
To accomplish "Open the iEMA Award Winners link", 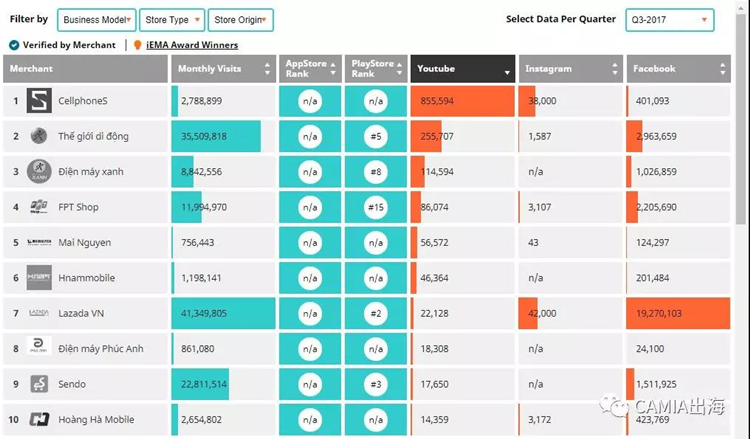I will coord(192,45).
